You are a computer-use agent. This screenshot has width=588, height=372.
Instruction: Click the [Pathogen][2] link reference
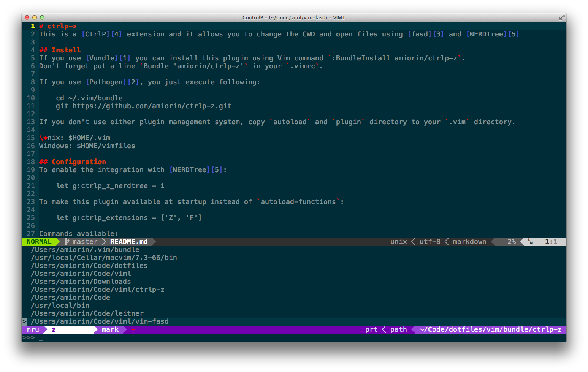112,82
